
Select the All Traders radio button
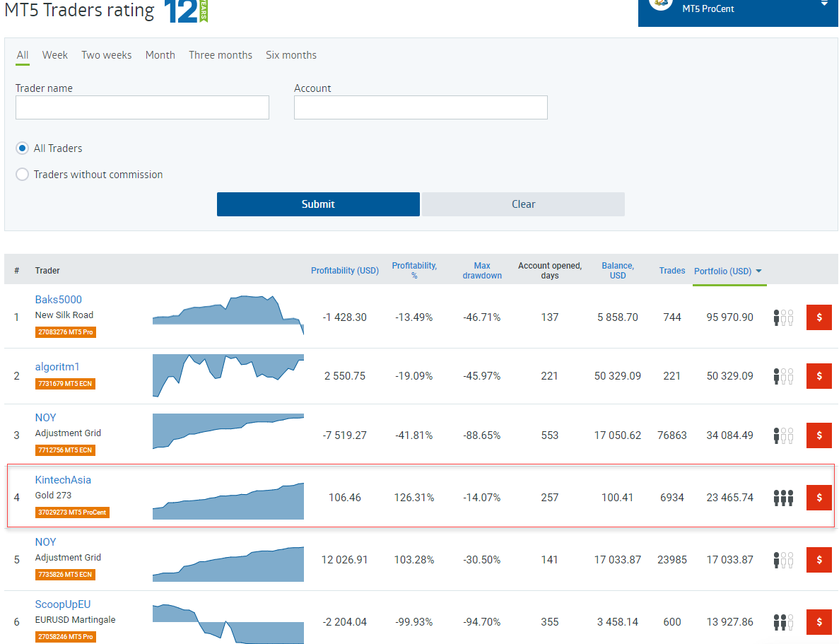click(23, 148)
